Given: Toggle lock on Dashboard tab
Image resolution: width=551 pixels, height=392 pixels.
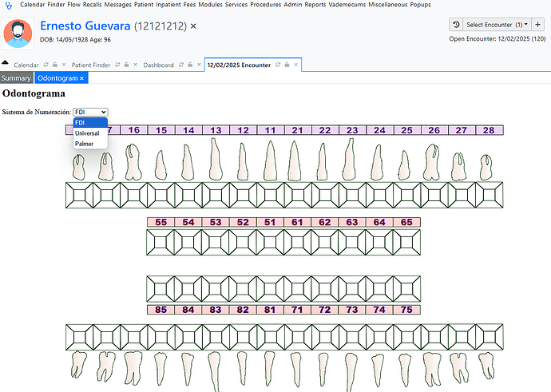Looking at the screenshot, I should coord(191,65).
